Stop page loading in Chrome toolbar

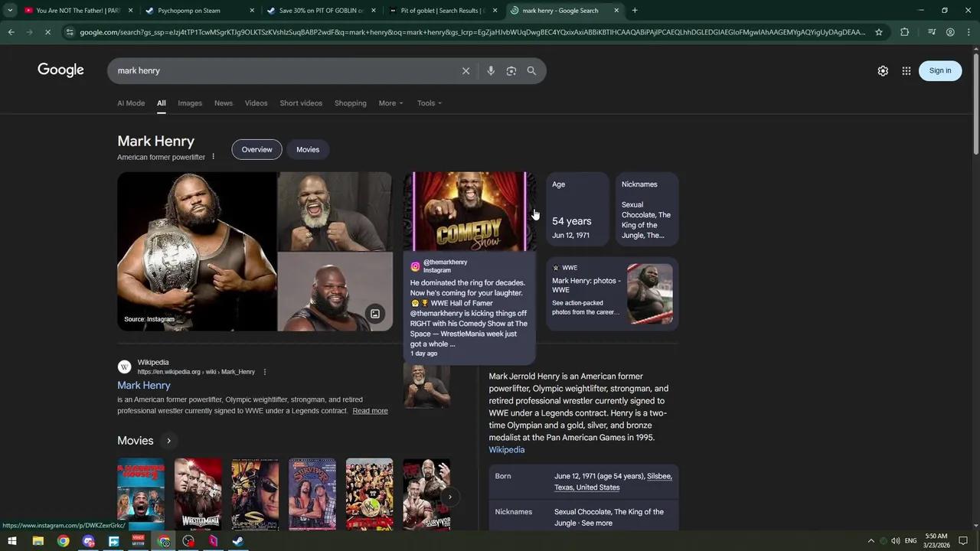47,32
